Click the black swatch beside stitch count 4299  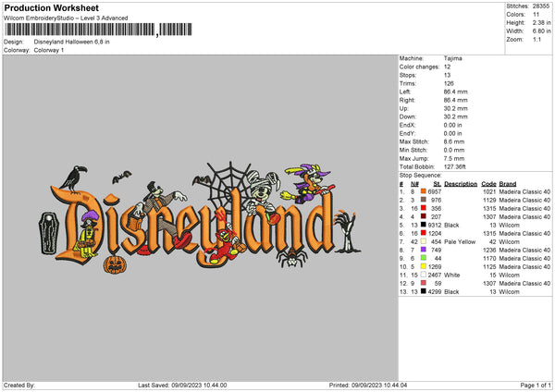point(423,291)
